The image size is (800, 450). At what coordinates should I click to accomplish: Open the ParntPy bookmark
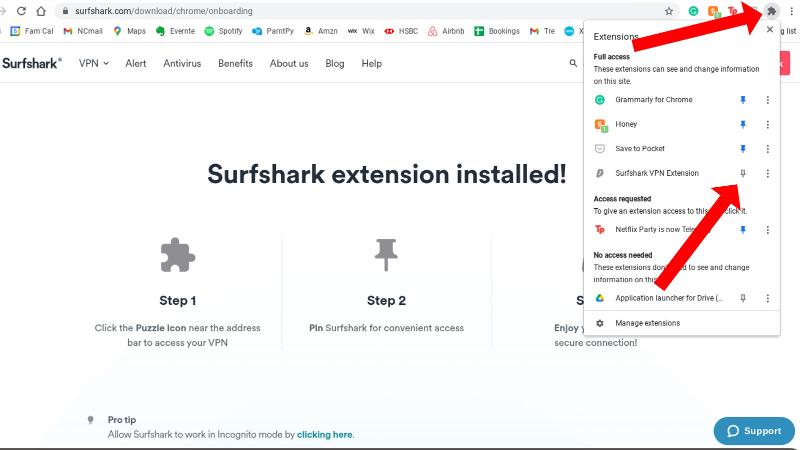(272, 31)
